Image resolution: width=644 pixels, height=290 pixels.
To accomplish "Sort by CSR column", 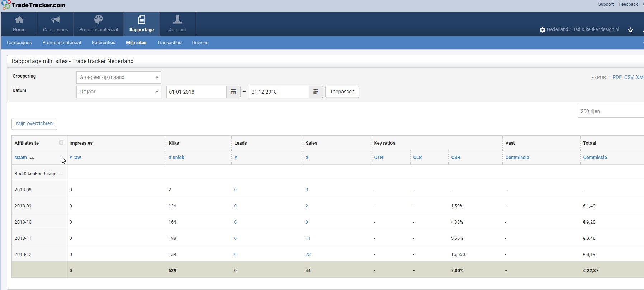I will [x=455, y=157].
